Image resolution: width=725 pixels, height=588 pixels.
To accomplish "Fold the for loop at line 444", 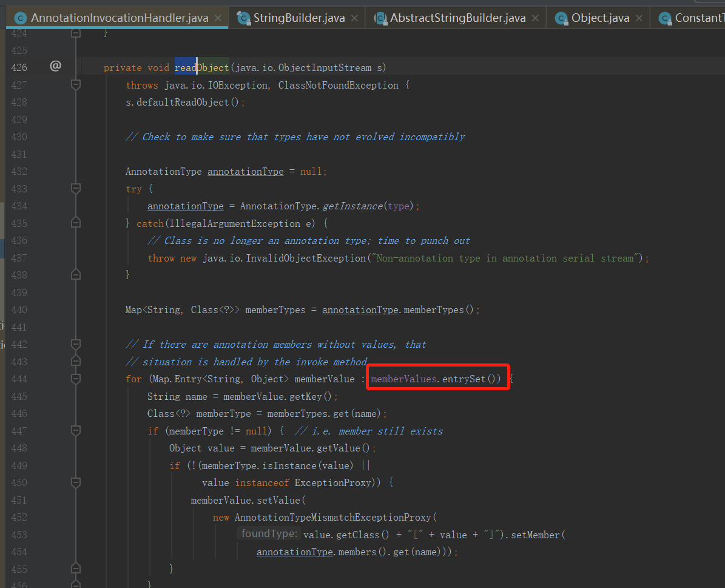I will 75,379.
